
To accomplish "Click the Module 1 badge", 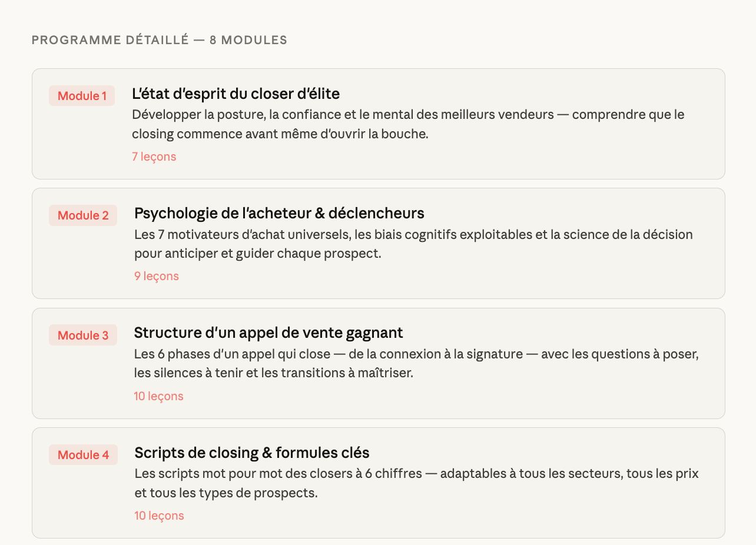I will click(x=82, y=96).
